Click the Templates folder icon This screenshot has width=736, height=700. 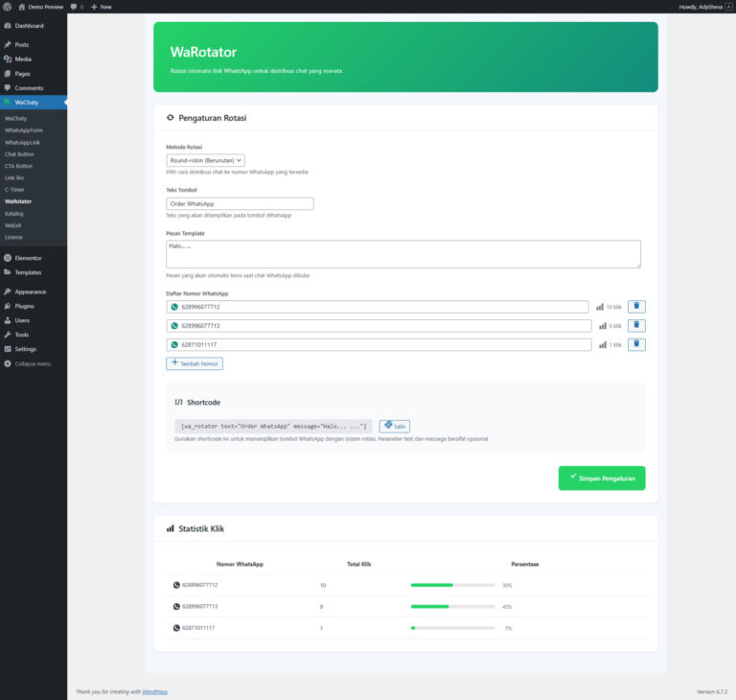pyautogui.click(x=8, y=272)
